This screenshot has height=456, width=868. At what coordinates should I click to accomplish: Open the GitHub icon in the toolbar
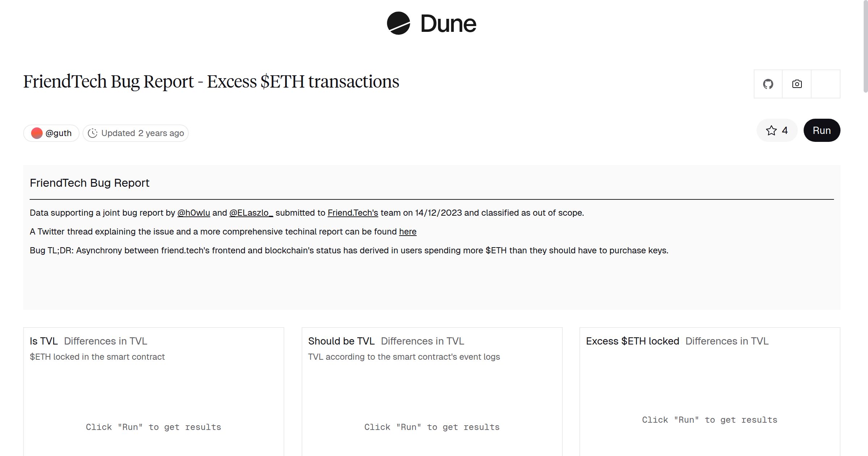click(x=767, y=84)
